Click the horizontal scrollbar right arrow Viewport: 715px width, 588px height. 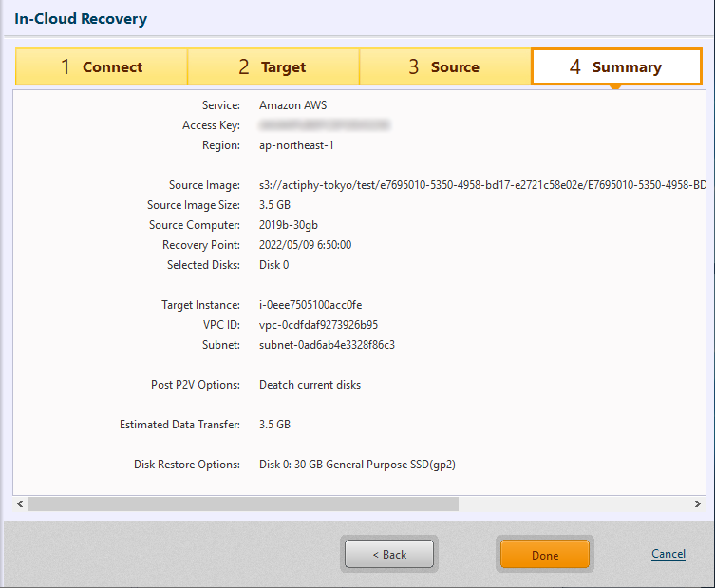coord(698,503)
